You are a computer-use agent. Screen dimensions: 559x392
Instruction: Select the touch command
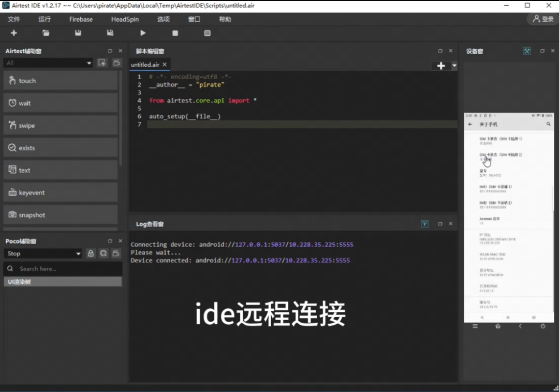pos(61,81)
